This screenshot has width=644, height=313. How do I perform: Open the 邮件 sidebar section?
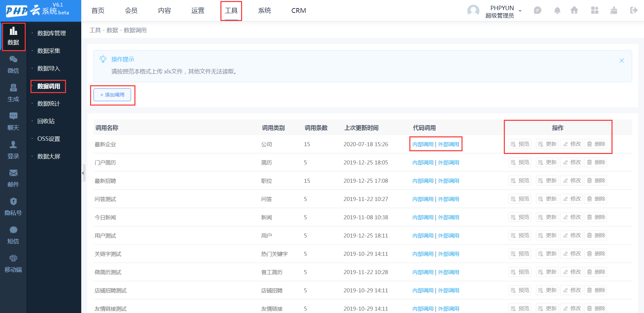click(13, 178)
